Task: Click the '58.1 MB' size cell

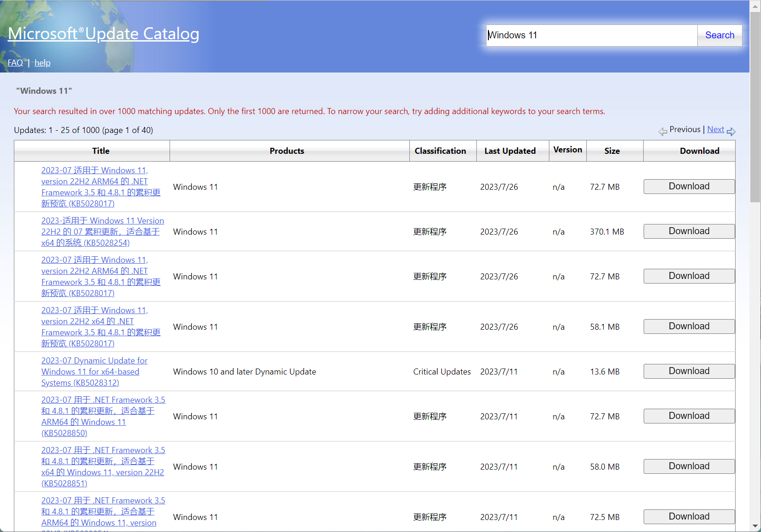Action: 605,327
